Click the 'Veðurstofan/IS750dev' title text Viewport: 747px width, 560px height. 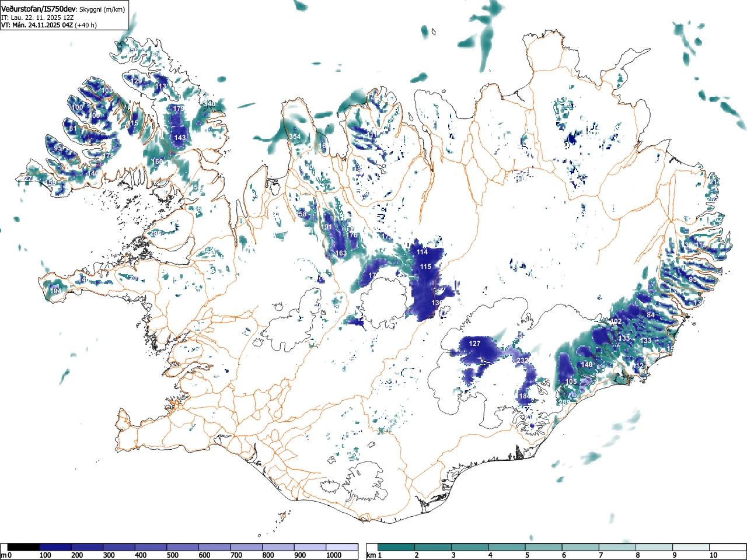tap(39, 9)
